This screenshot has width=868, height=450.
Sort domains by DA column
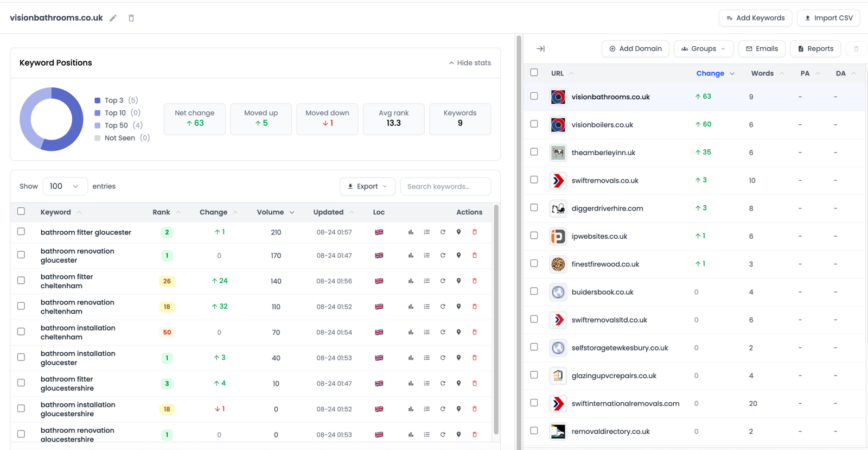point(846,73)
